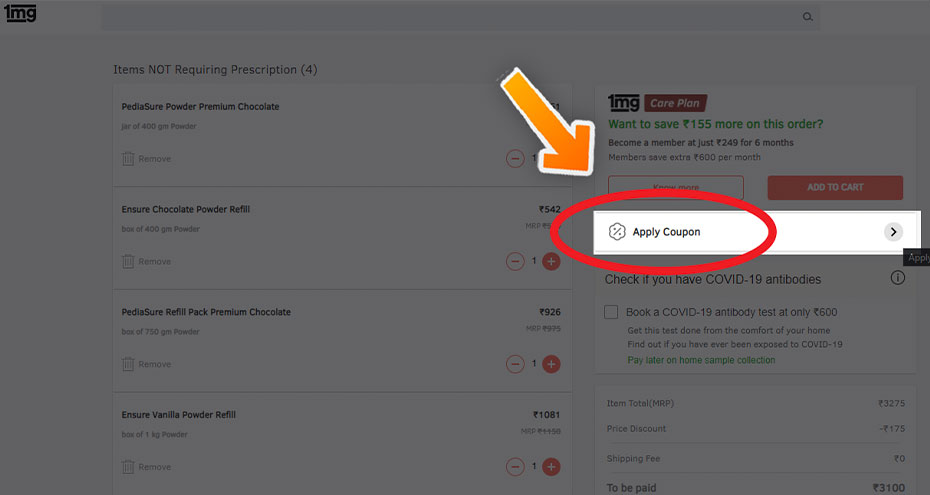Add Care Plan with ADD TO CART

pyautogui.click(x=835, y=187)
